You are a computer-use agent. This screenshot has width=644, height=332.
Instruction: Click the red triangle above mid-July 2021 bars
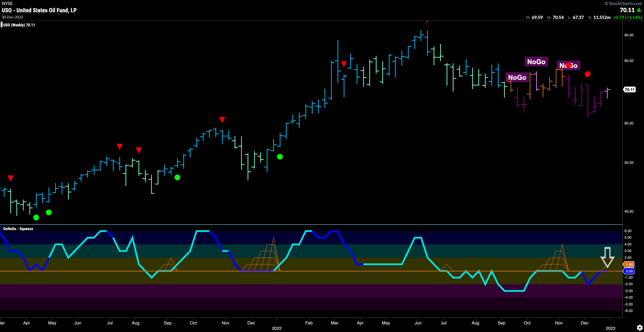[120, 146]
